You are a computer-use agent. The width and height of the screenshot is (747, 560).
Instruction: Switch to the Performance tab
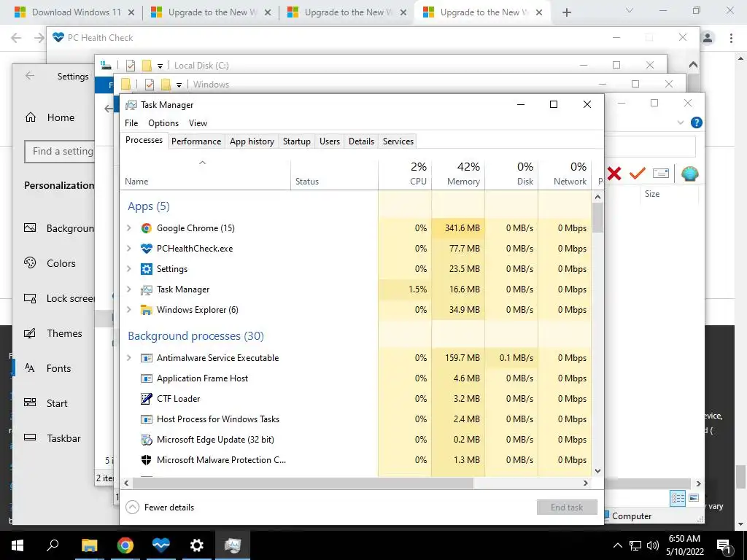click(x=196, y=141)
